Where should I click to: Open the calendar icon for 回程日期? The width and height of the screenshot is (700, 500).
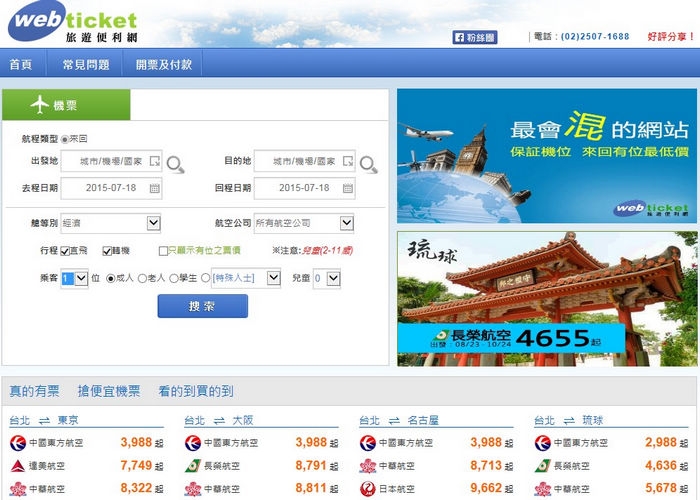point(348,188)
